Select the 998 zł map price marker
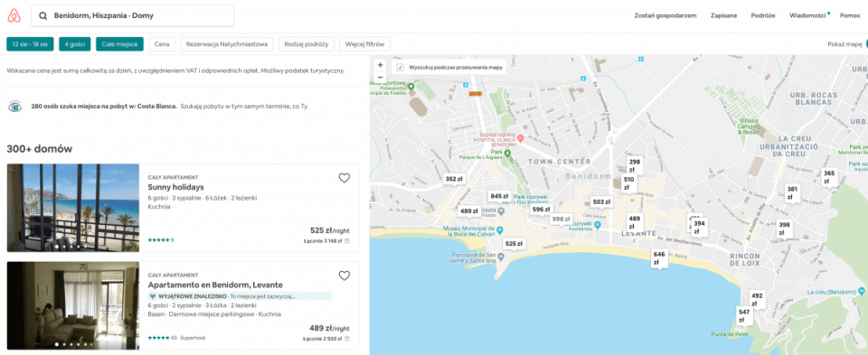This screenshot has width=868, height=355. 561,220
